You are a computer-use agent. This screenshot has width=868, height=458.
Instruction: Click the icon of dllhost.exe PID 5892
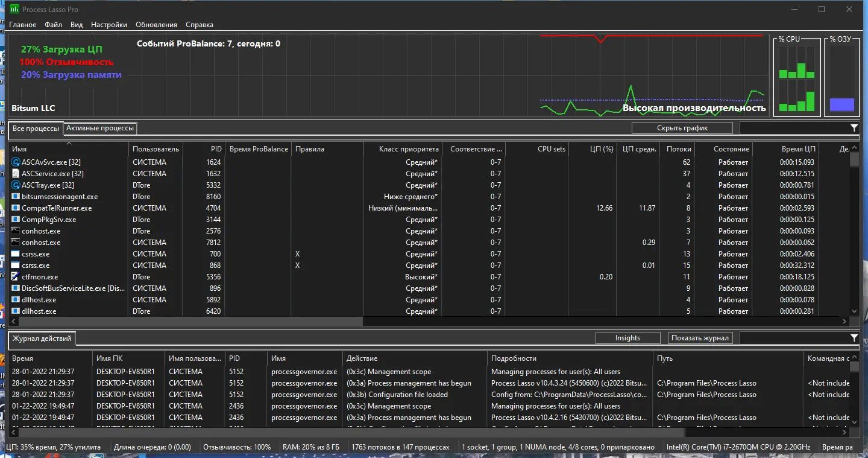click(16, 300)
